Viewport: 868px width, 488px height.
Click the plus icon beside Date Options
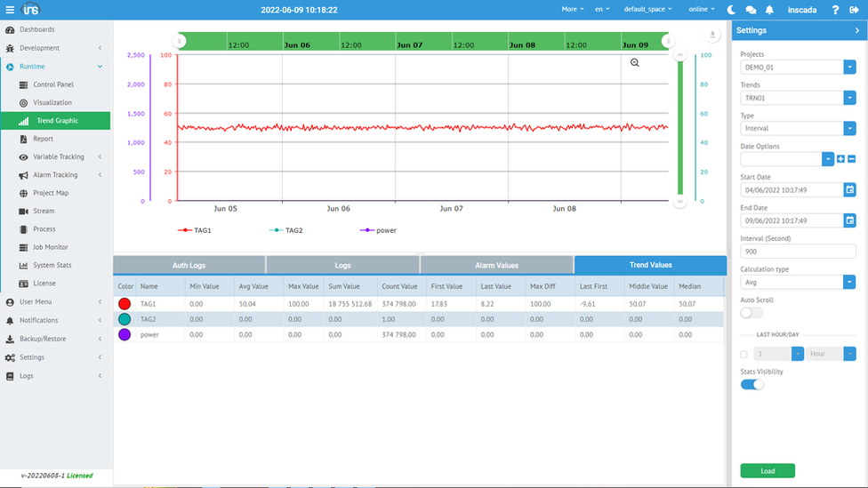[x=840, y=159]
